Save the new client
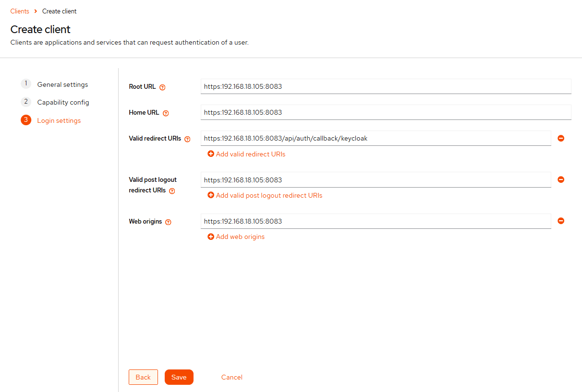582x392 pixels. (179, 377)
